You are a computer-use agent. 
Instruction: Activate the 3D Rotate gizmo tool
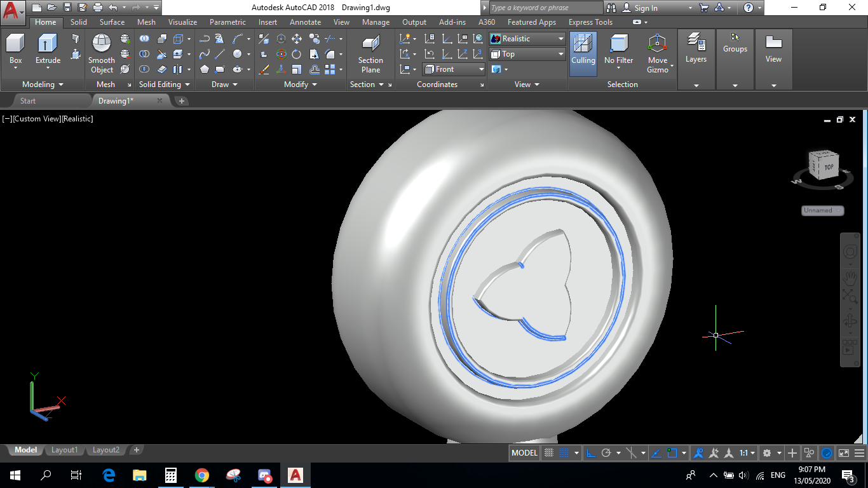click(281, 54)
